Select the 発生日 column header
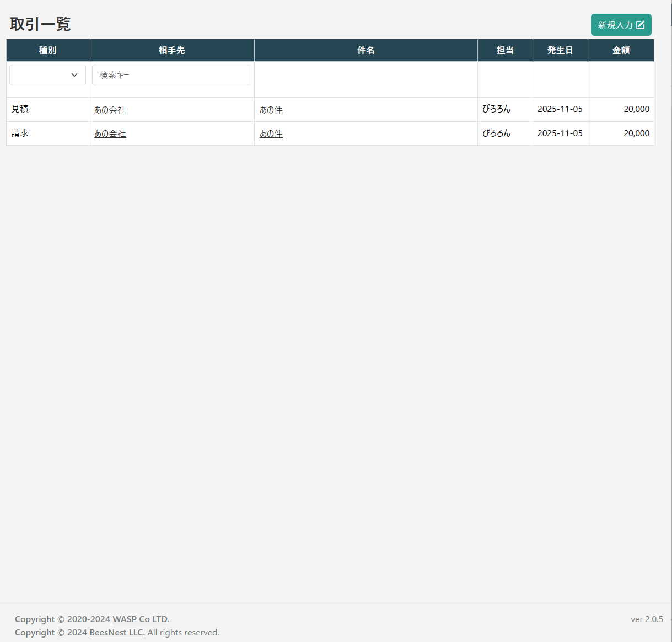This screenshot has height=642, width=672. pos(560,50)
